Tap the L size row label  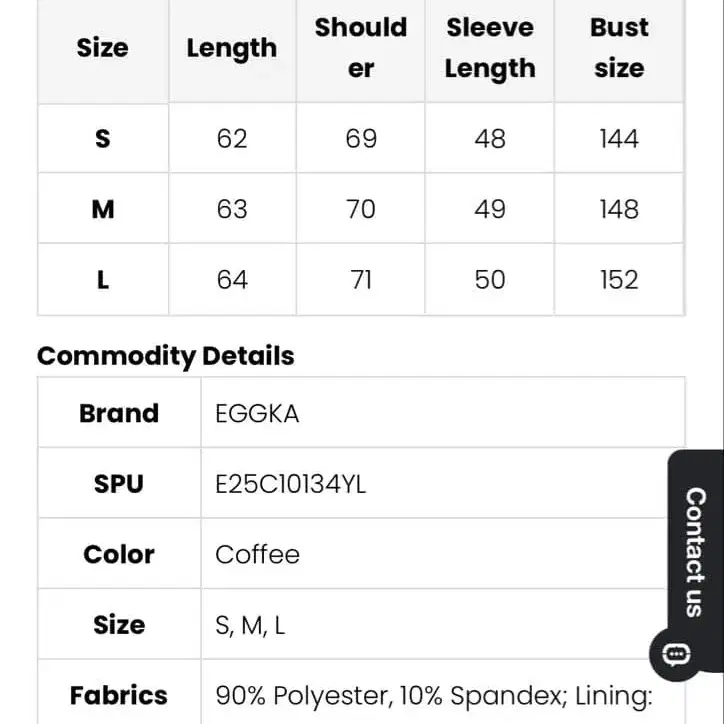click(103, 280)
